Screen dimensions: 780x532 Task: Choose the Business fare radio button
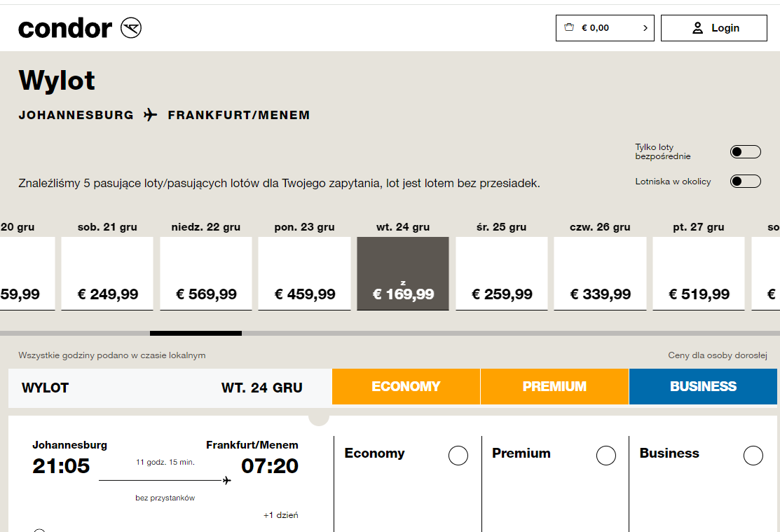(x=753, y=456)
